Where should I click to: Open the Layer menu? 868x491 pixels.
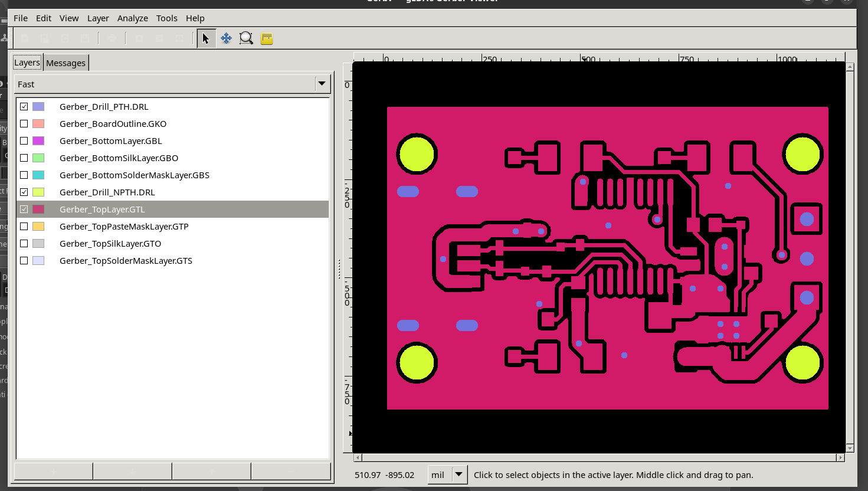click(x=98, y=18)
